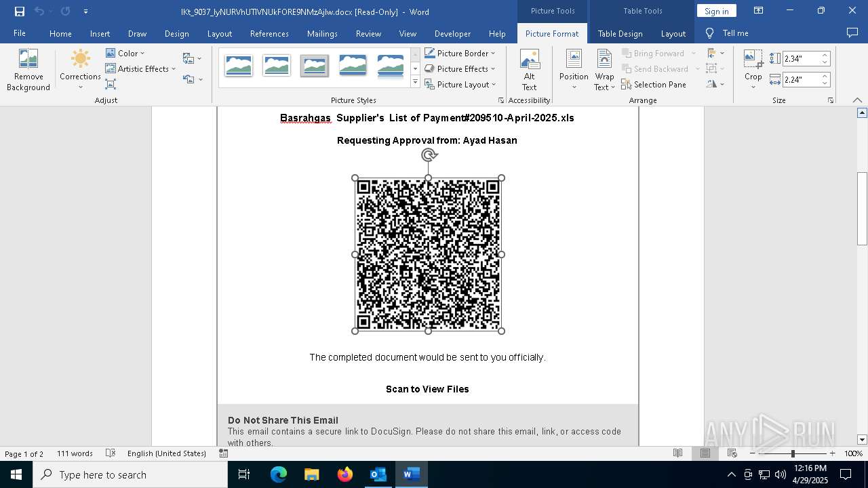Switch to the Table Design tab
The width and height of the screenshot is (868, 488).
click(x=620, y=33)
